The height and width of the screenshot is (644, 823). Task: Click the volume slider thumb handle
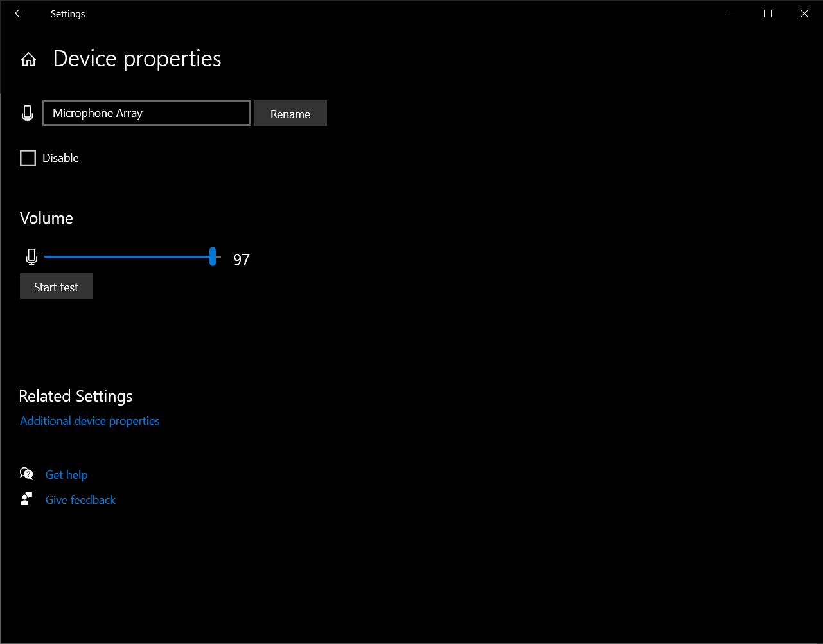[x=213, y=256]
